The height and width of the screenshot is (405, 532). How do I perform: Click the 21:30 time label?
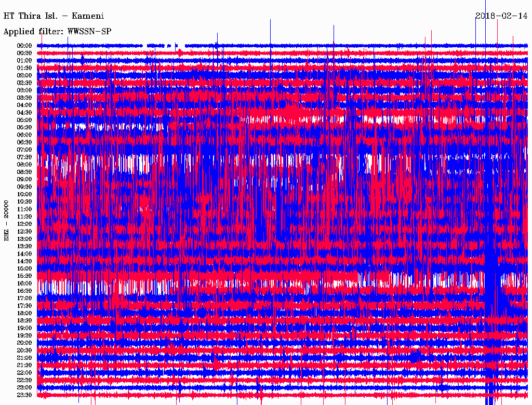click(24, 366)
